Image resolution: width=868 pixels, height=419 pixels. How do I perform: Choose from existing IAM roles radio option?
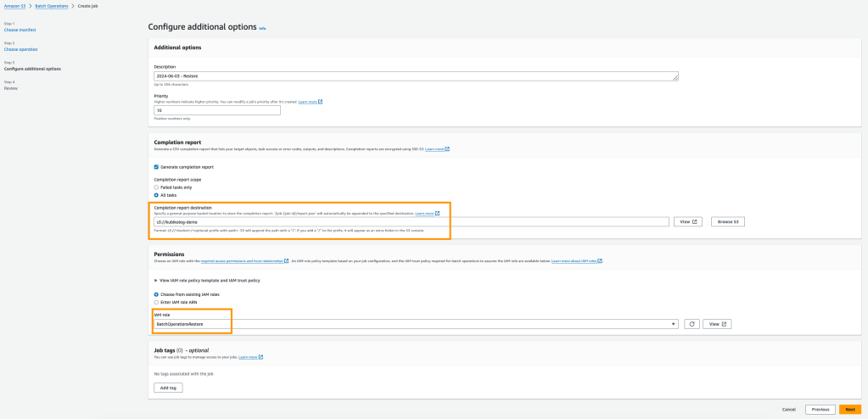[156, 294]
